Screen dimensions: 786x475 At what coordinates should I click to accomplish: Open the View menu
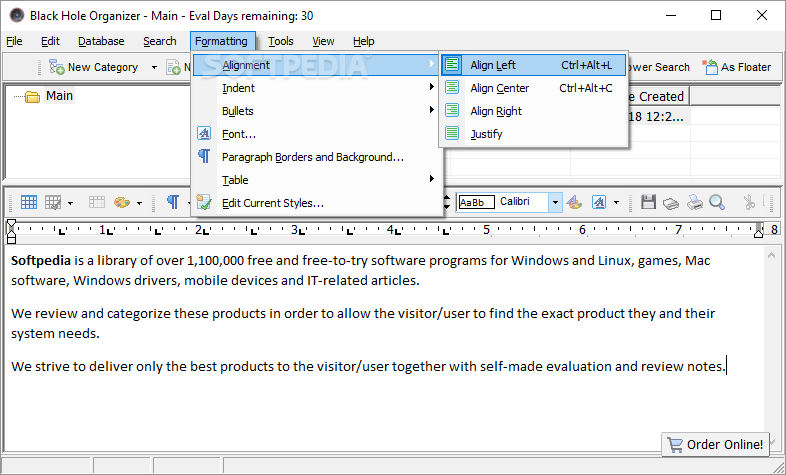tap(323, 41)
